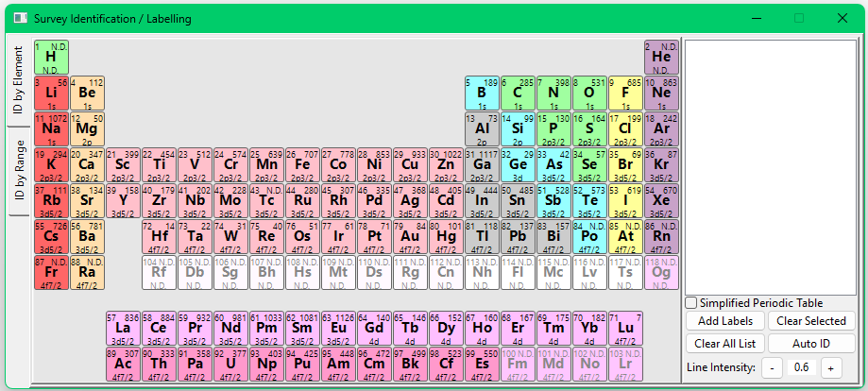
Task: Select the Gold (Au) element tile
Action: (410, 237)
